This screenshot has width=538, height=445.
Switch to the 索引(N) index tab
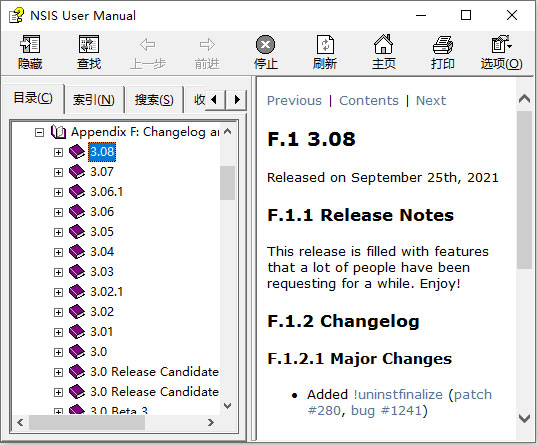coord(94,100)
